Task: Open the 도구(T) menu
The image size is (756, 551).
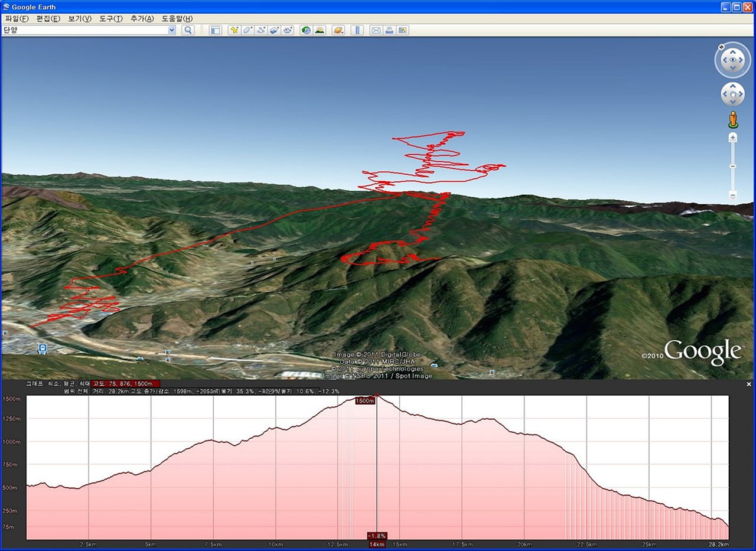Action: (111, 18)
